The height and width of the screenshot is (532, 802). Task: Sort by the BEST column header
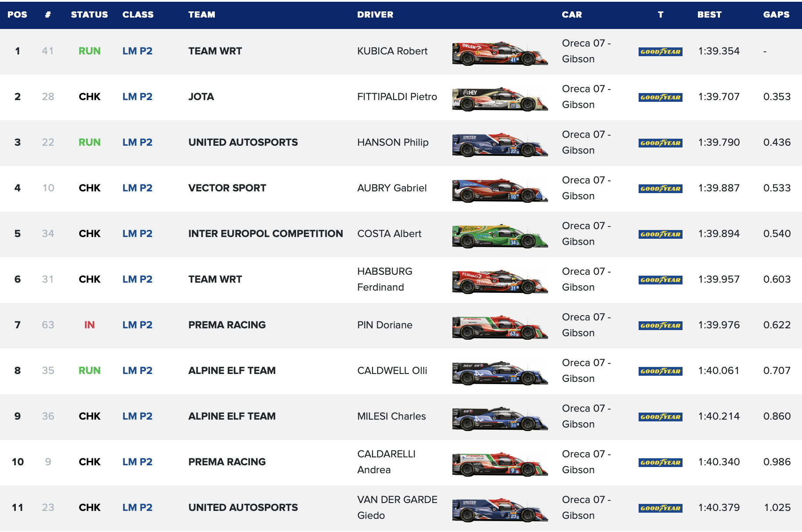click(x=709, y=14)
